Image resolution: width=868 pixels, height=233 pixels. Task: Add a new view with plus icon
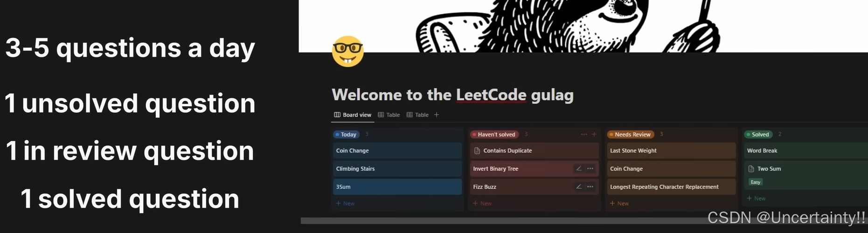[437, 115]
